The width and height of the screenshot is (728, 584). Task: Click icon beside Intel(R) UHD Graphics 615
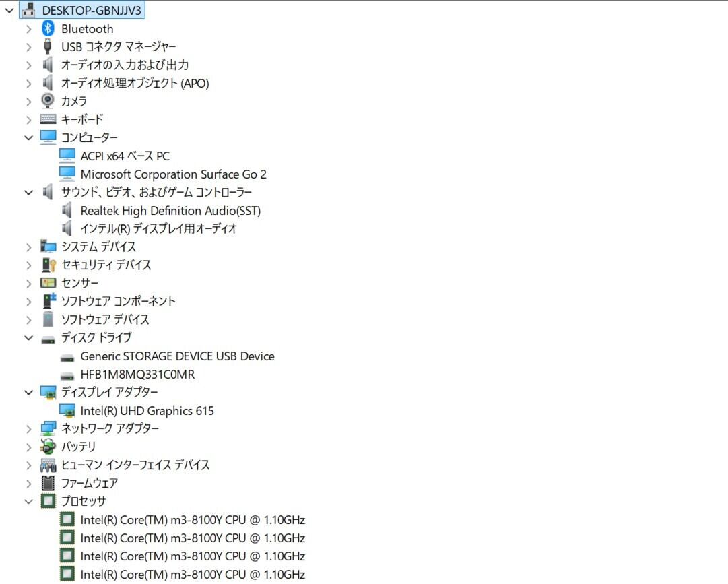(x=67, y=410)
